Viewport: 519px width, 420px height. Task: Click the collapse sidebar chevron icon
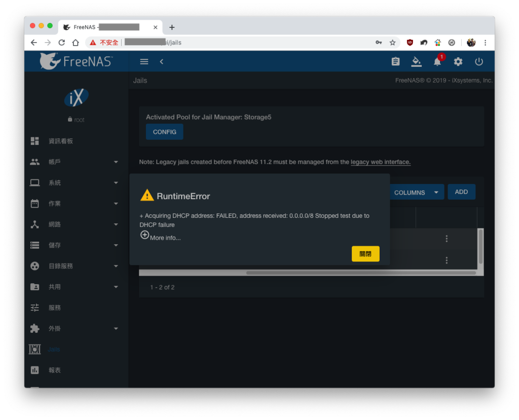[x=162, y=62]
